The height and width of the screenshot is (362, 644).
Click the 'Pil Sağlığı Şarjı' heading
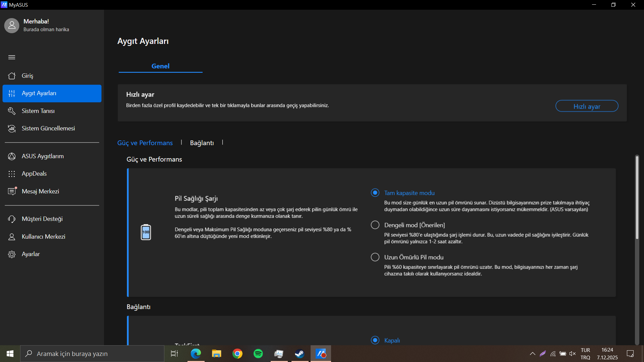tap(196, 198)
